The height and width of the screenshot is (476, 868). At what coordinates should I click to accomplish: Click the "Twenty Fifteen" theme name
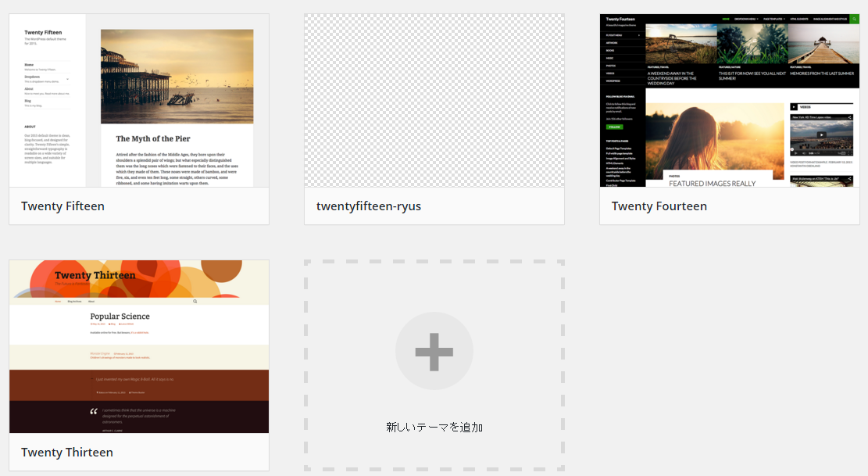63,206
